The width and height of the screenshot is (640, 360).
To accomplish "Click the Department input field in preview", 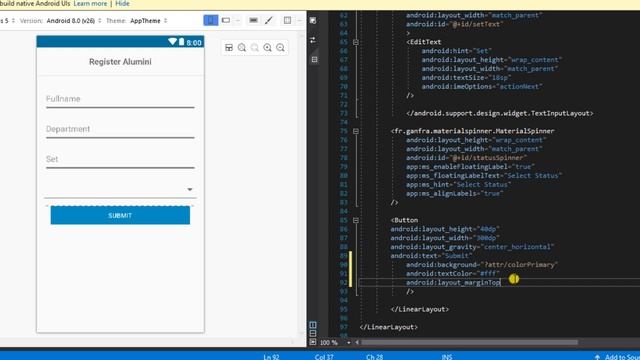I will 120,130.
